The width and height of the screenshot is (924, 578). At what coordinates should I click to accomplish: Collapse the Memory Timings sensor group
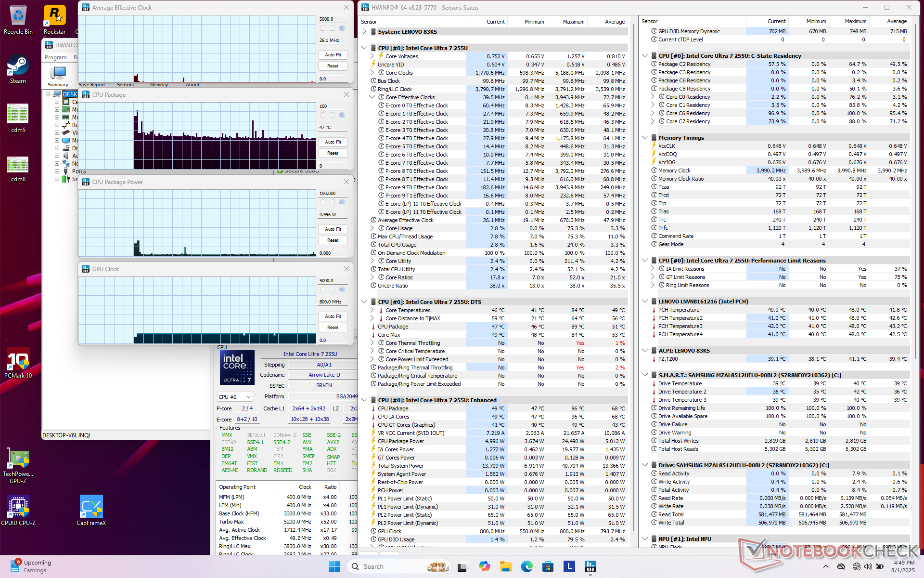tap(645, 138)
